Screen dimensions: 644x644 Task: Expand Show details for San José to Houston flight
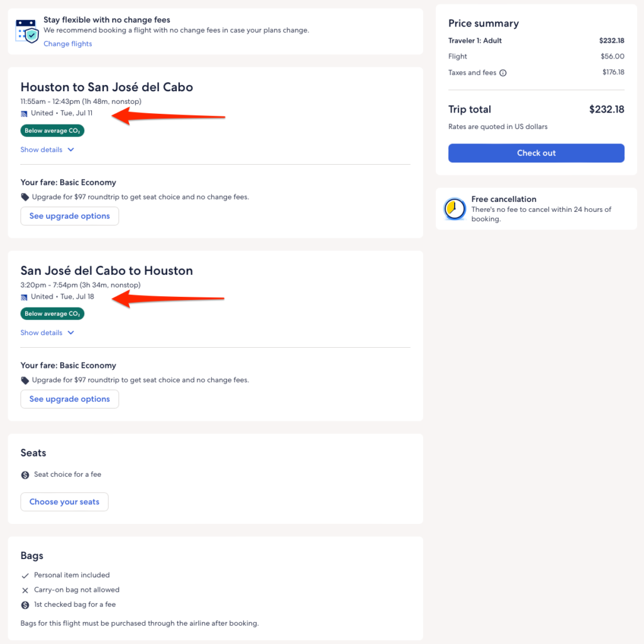[47, 333]
